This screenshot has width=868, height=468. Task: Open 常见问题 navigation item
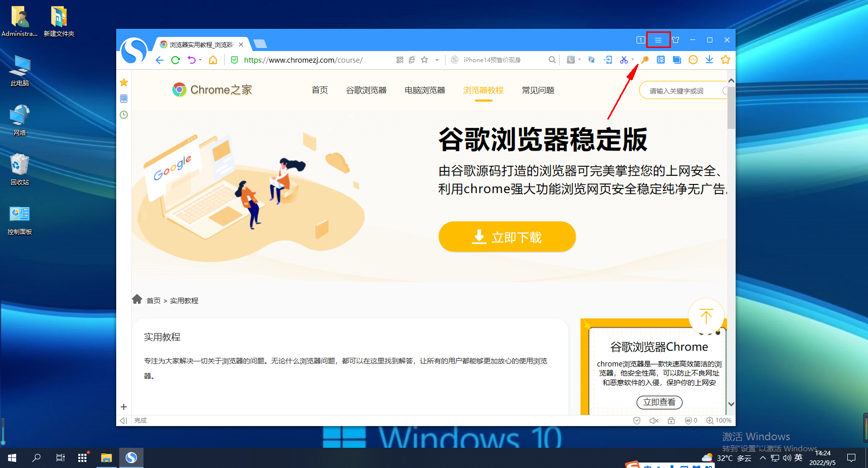point(538,90)
